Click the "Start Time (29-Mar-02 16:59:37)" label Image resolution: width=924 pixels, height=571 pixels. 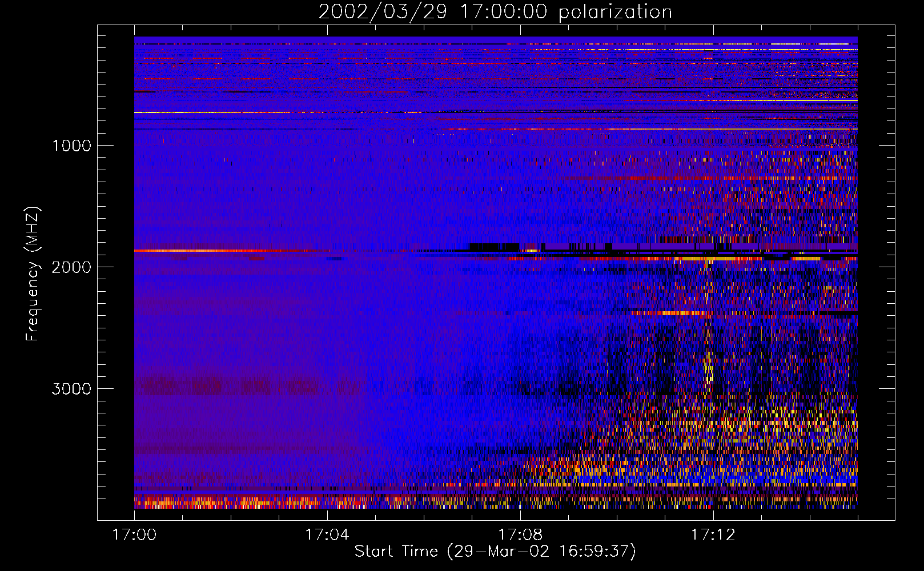tap(495, 552)
